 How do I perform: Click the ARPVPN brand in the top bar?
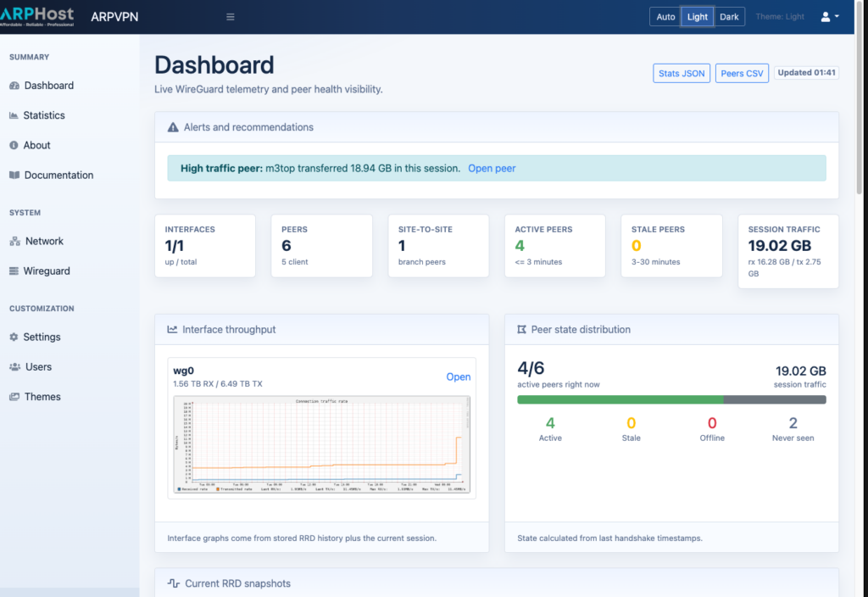[x=114, y=16]
